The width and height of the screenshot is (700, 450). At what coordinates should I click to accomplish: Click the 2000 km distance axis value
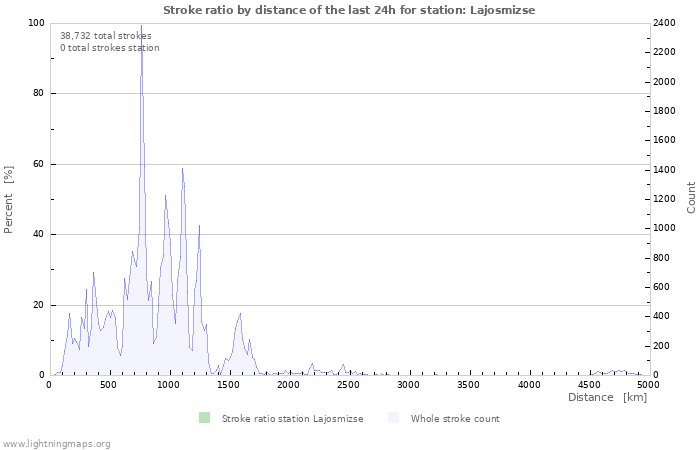coord(288,385)
